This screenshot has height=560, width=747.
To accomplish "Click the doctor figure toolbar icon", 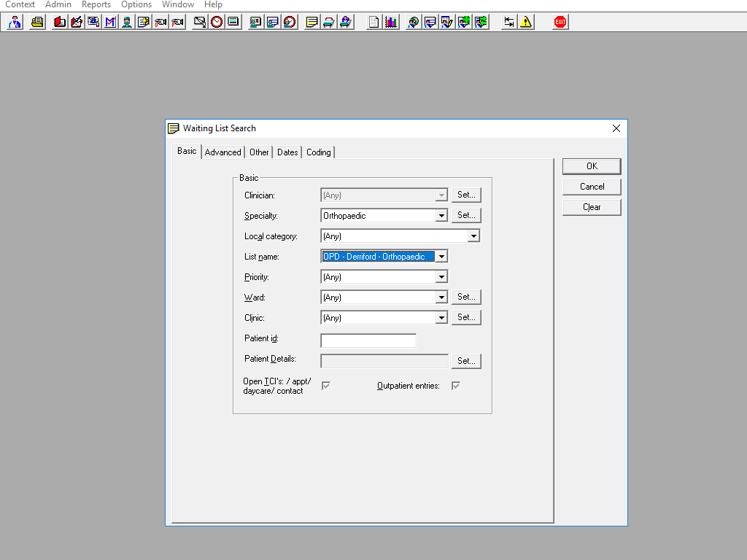I will click(15, 22).
